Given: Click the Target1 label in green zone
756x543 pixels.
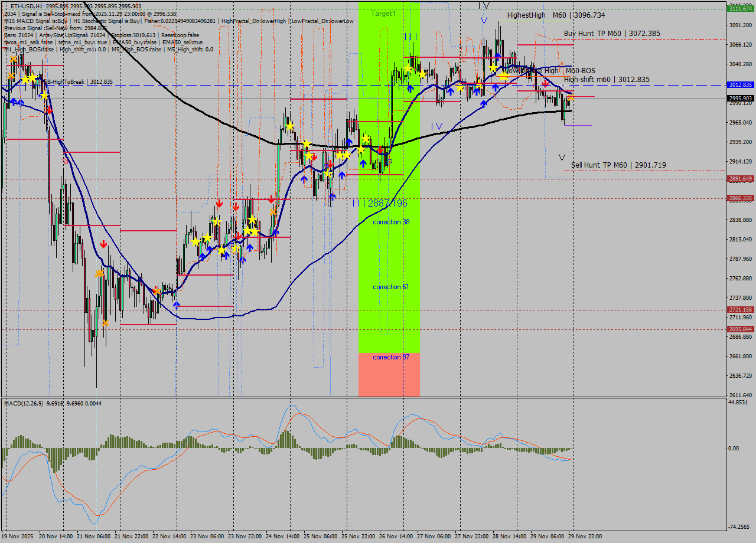Looking at the screenshot, I should (x=383, y=13).
